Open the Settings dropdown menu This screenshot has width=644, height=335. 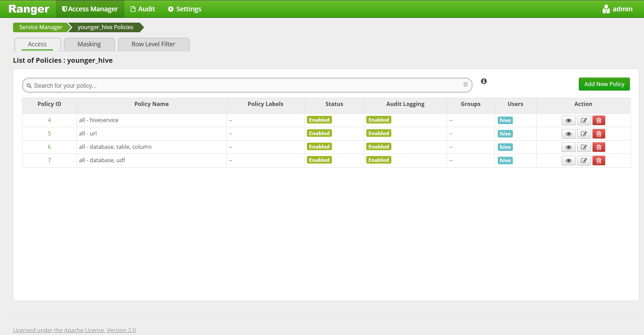[184, 9]
